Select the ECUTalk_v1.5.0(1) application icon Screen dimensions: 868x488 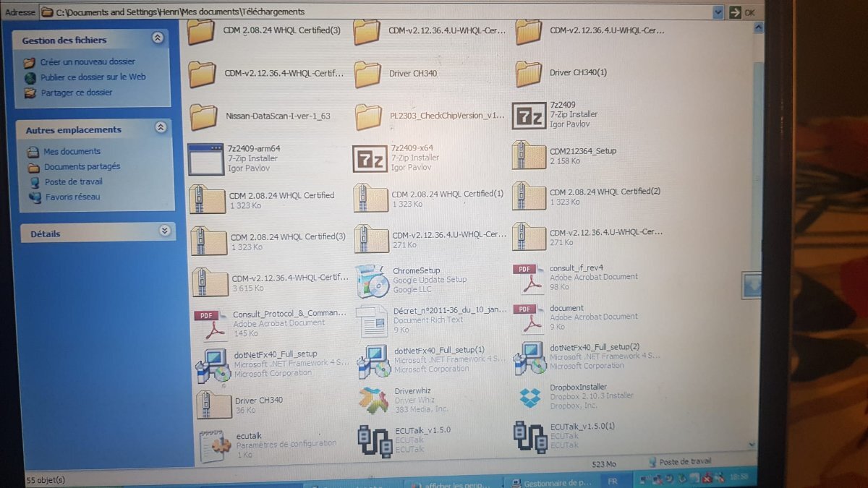tap(529, 437)
